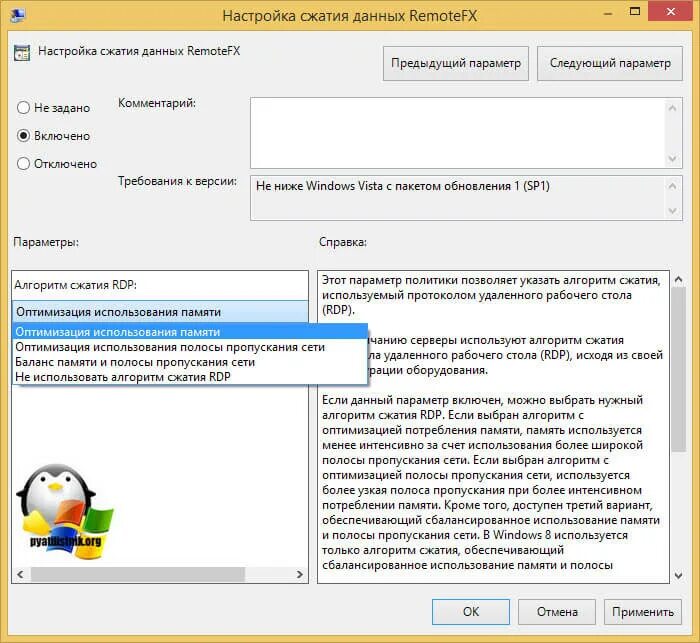Choose 'Не использовать алгоритм сжатия RDP' option
Screen dimensions: 700x643
coord(190,377)
